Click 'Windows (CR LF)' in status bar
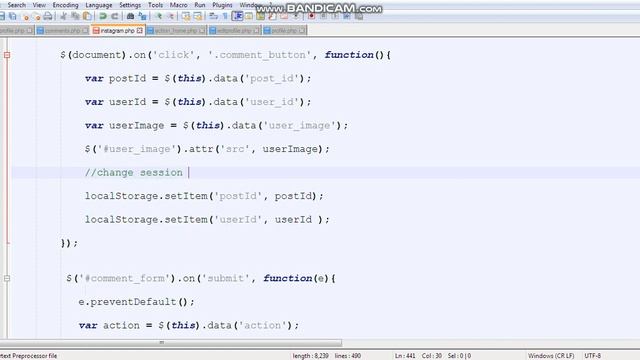Screen dimensions: 640x360 point(551,356)
